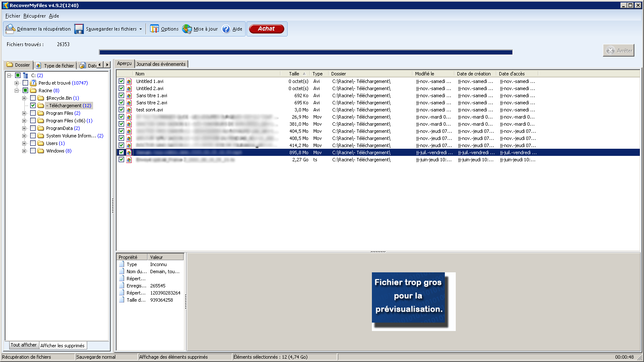Click the red Achat button
The height and width of the screenshot is (362, 644).
point(267,29)
